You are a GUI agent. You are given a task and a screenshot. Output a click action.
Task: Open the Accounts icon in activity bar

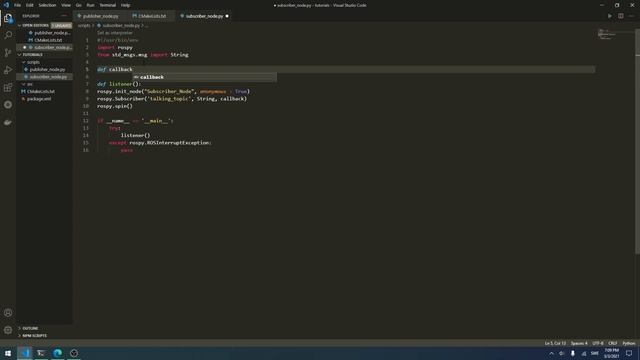pyautogui.click(x=8, y=313)
